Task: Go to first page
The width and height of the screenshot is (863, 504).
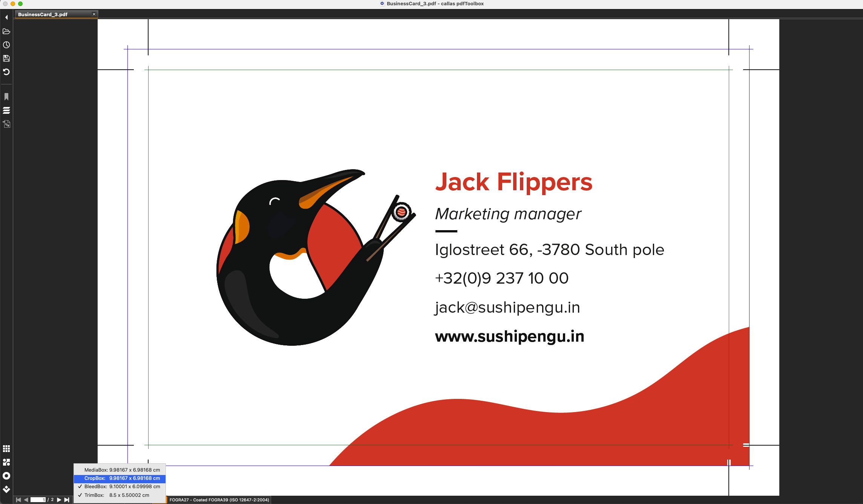Action: (18, 500)
